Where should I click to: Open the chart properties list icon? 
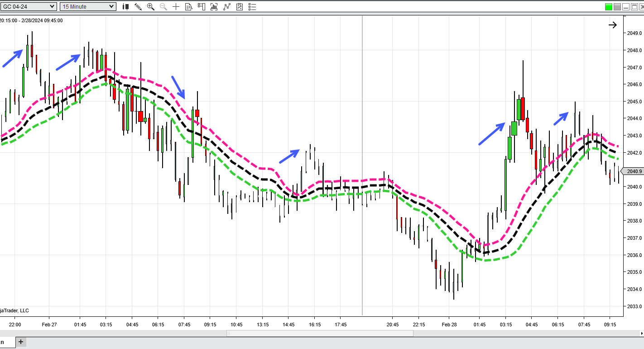click(x=252, y=7)
